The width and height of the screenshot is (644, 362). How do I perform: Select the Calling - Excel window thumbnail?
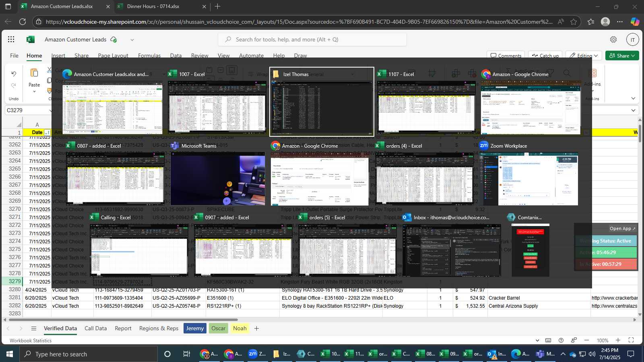coord(139,250)
